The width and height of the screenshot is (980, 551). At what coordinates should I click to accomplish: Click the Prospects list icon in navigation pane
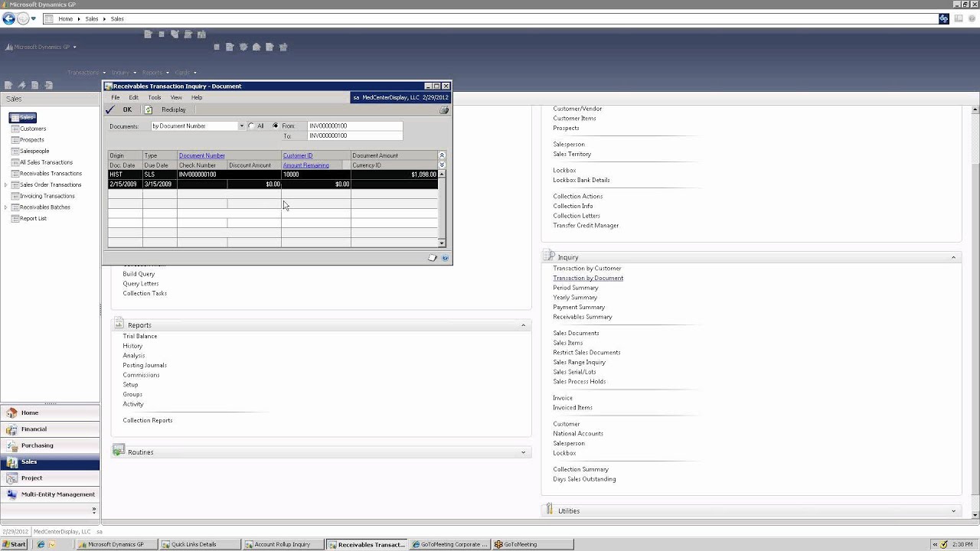[x=14, y=140]
